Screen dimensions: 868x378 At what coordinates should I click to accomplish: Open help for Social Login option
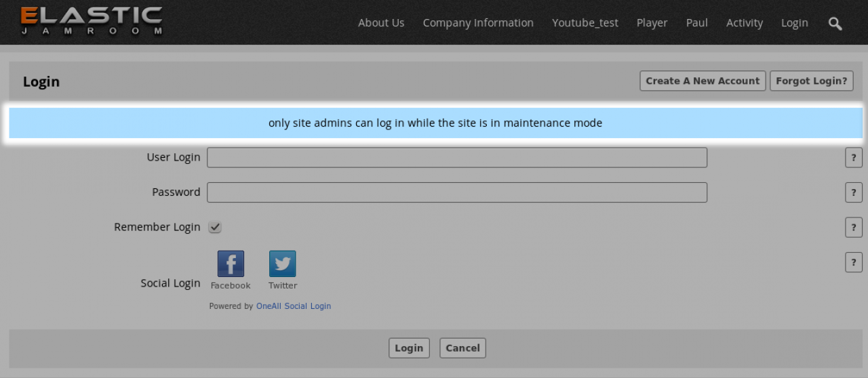click(x=853, y=262)
